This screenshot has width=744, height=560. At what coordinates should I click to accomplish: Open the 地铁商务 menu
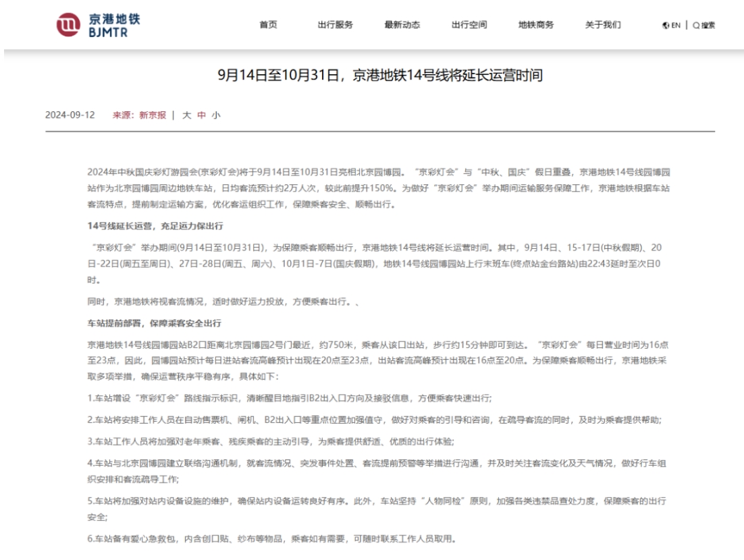(535, 25)
